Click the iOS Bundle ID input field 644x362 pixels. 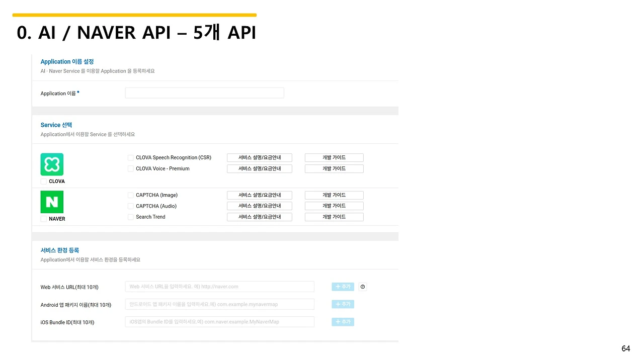point(219,322)
